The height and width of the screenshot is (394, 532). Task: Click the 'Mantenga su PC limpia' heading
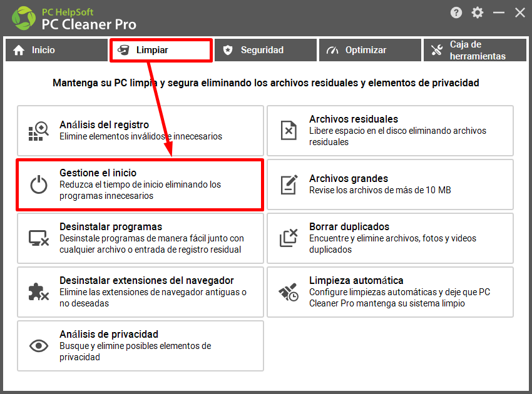click(265, 83)
